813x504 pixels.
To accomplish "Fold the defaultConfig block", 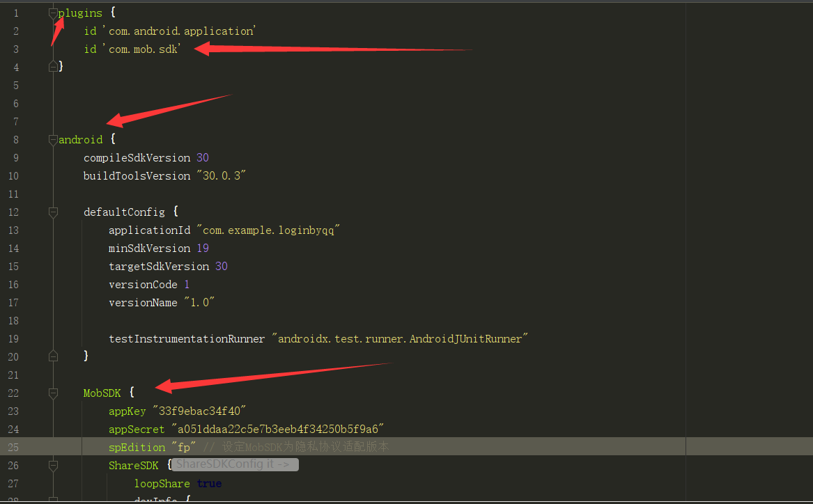I will point(53,212).
